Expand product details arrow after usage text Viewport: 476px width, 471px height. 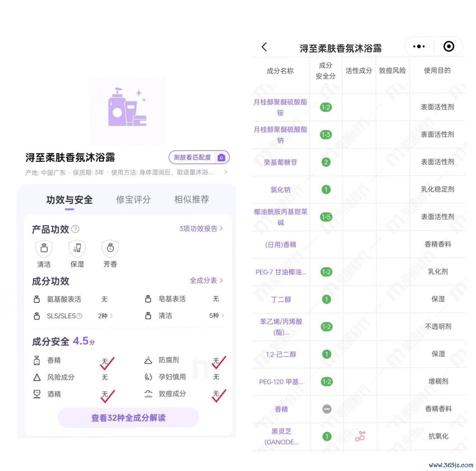click(226, 172)
